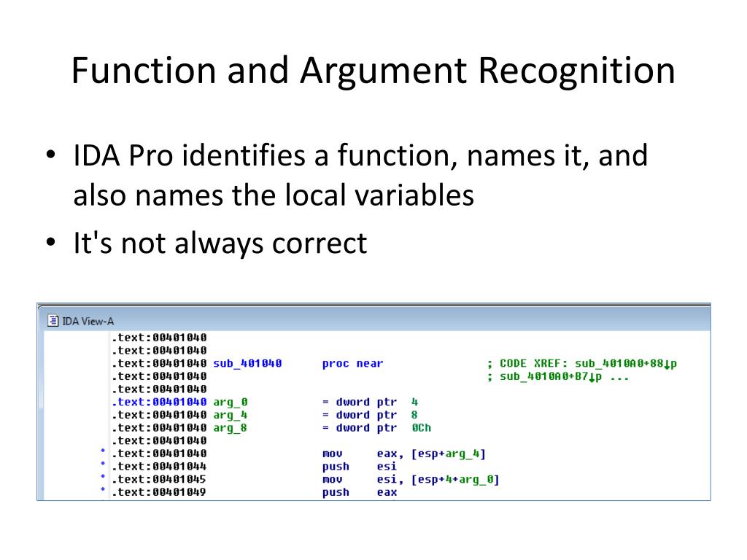
Task: Click the 'push eax' instruction
Action: tap(359, 492)
